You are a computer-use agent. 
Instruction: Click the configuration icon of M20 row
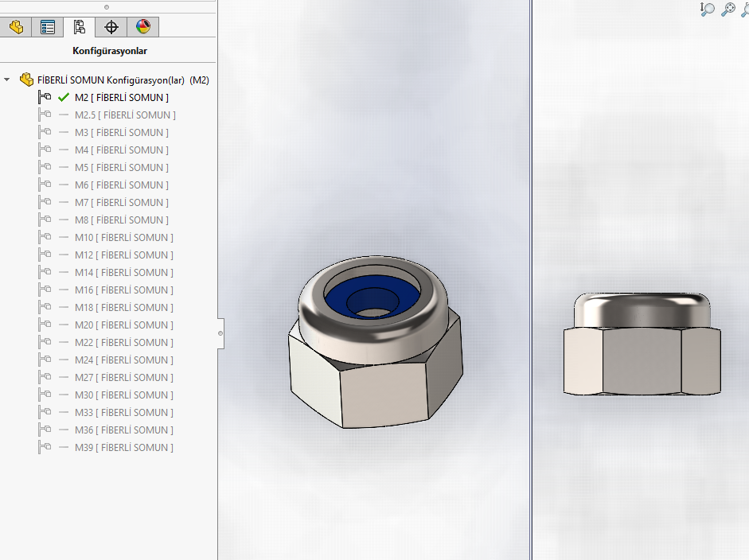pos(45,325)
